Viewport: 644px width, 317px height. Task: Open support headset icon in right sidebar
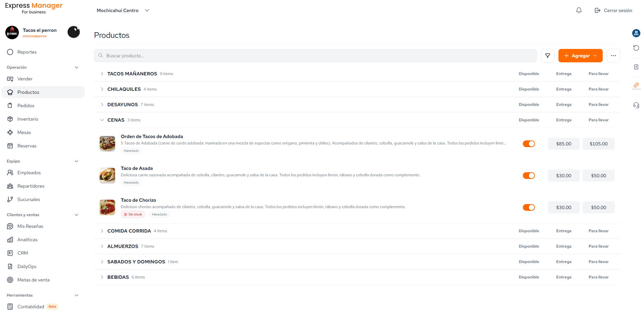tap(636, 105)
